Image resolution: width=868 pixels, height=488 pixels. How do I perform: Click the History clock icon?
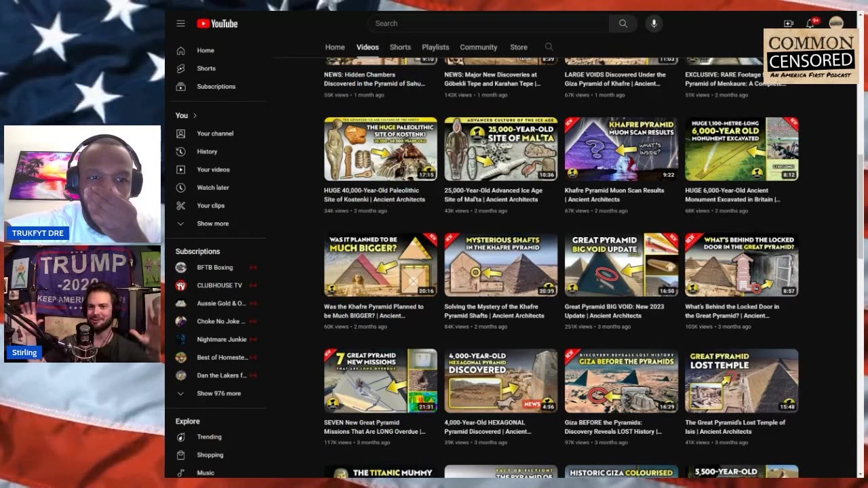point(180,152)
